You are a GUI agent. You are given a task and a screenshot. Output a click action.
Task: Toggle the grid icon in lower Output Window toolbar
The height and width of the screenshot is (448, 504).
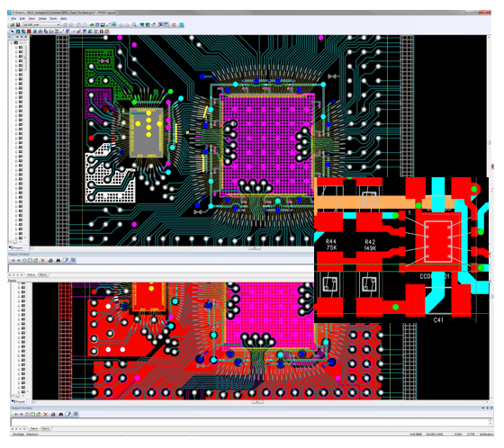(x=76, y=414)
